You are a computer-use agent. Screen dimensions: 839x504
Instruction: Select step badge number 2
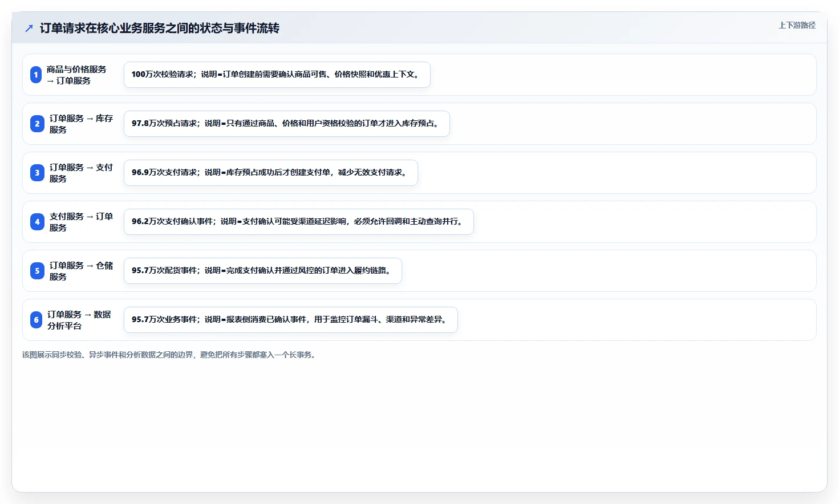click(x=37, y=124)
